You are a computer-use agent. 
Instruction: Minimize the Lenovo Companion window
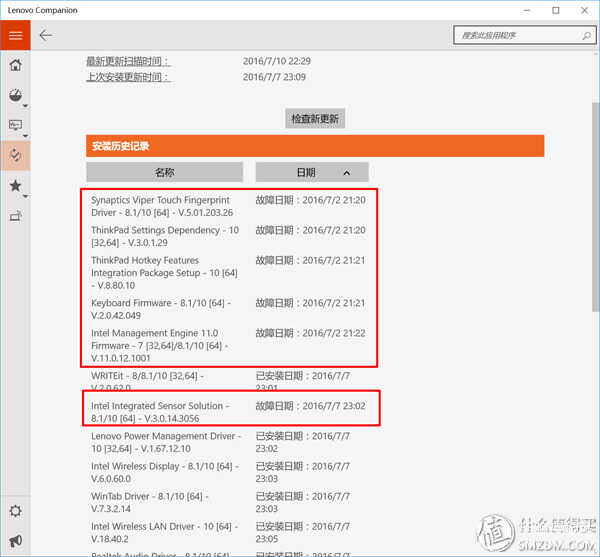pos(527,10)
